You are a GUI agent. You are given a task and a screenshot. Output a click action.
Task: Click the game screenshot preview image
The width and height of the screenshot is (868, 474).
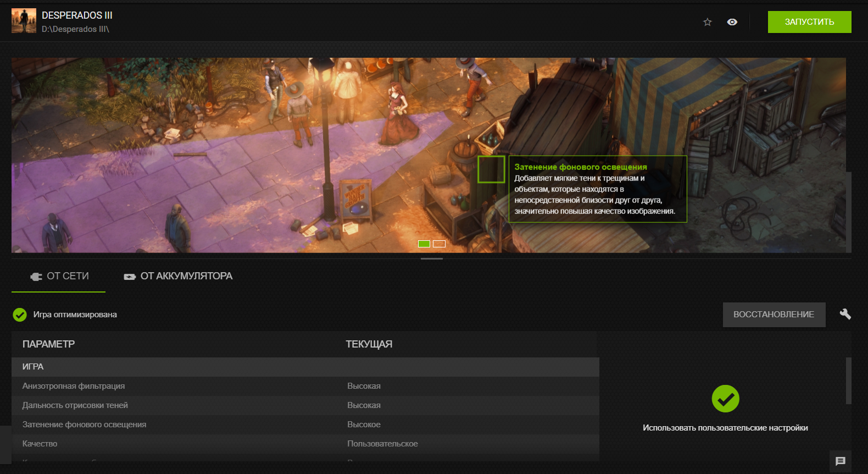coord(429,155)
